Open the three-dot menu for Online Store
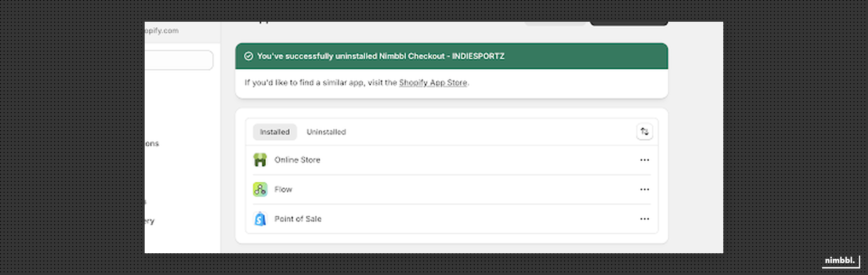Viewport: 868px width, 275px height. point(645,160)
